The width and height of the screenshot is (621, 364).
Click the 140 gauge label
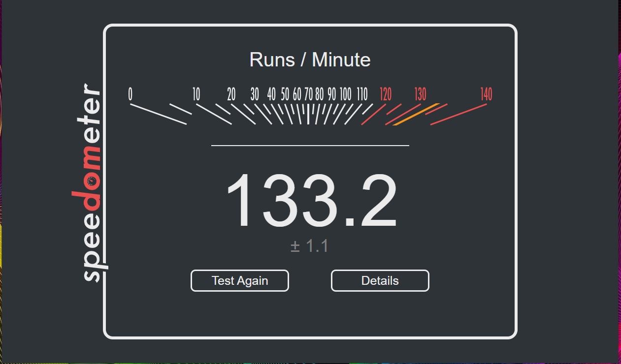[486, 94]
